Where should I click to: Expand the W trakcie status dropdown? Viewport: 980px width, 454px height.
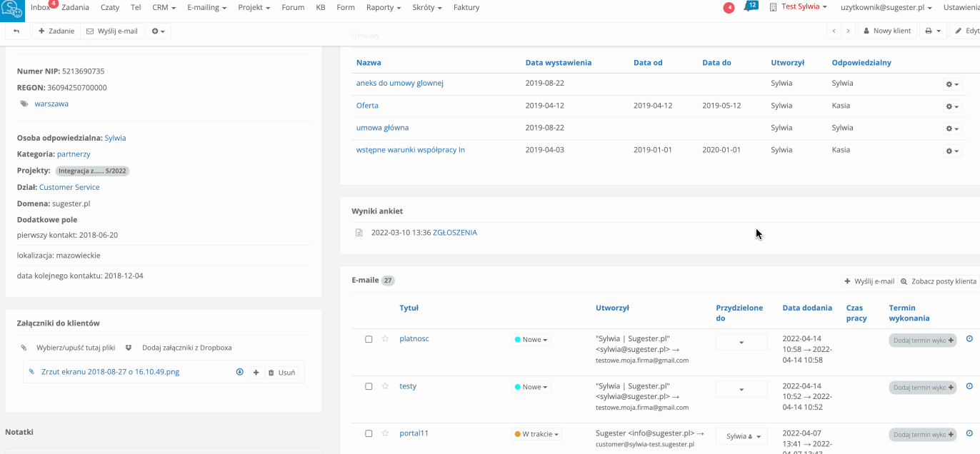coord(536,434)
